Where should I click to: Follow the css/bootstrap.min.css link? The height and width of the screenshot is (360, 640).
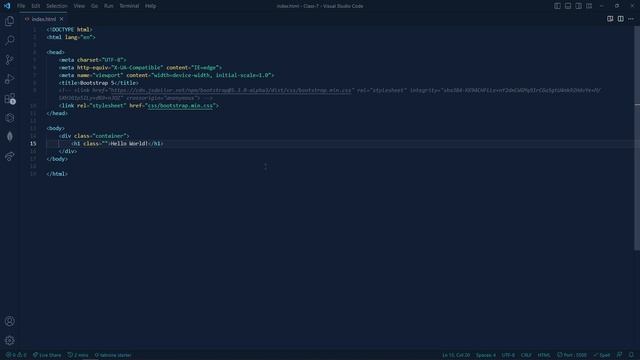coord(180,106)
